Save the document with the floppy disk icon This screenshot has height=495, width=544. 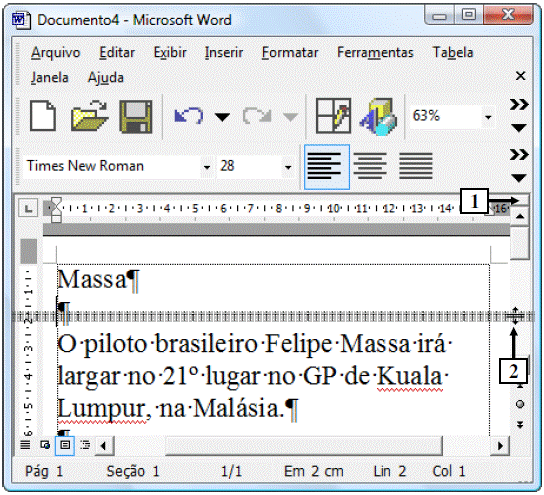click(136, 116)
